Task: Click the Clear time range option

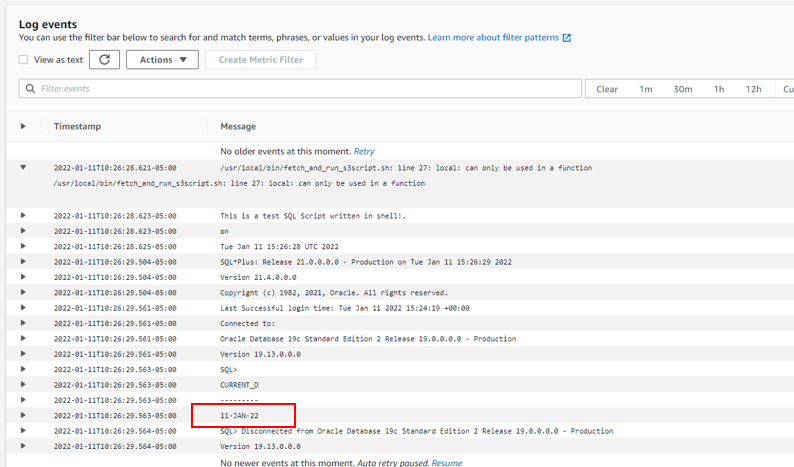Action: (x=607, y=89)
